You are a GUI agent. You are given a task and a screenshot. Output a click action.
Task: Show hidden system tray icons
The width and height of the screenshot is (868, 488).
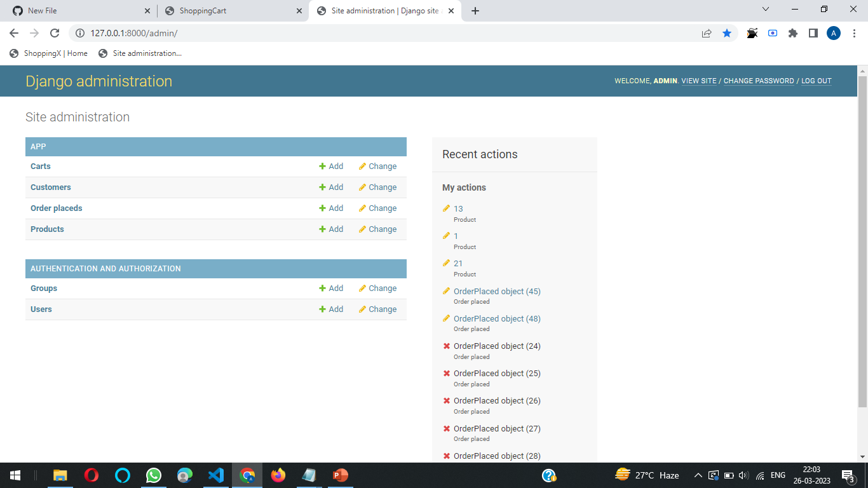698,475
